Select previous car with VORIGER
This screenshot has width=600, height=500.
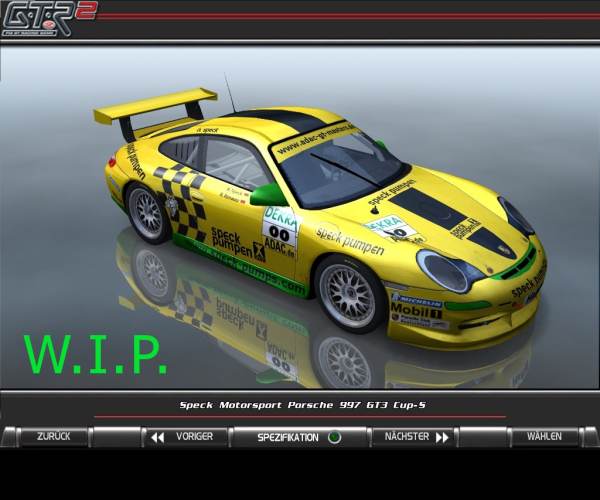pyautogui.click(x=186, y=436)
